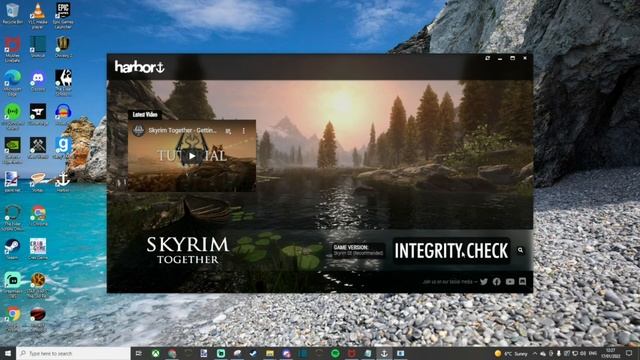The width and height of the screenshot is (640, 360).
Task: Click the Skyrim Together logo
Action: (188, 250)
